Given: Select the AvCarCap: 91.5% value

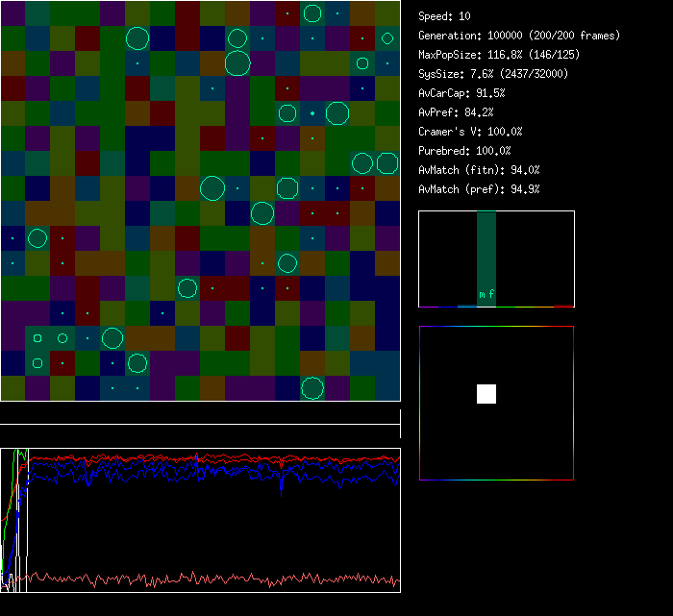Looking at the screenshot, I should (x=462, y=93).
